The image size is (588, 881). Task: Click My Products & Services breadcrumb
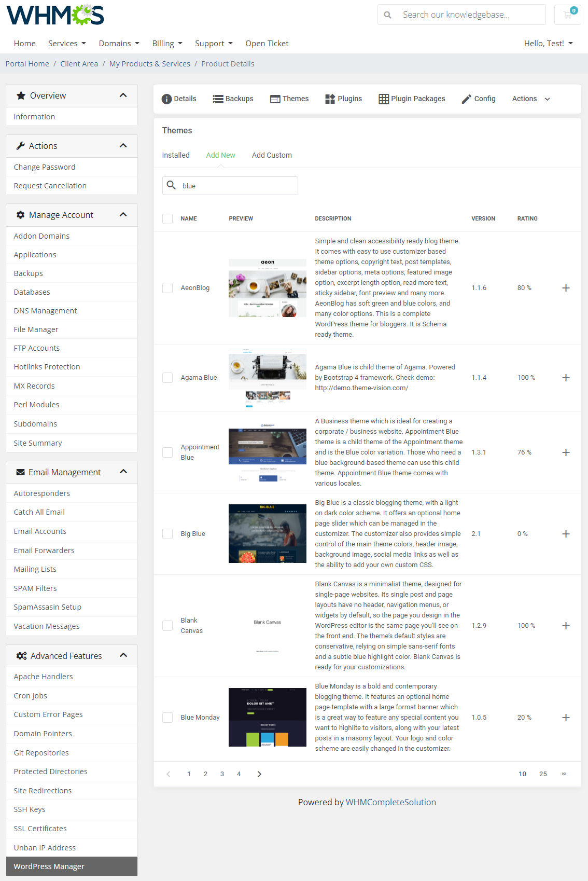pos(149,64)
